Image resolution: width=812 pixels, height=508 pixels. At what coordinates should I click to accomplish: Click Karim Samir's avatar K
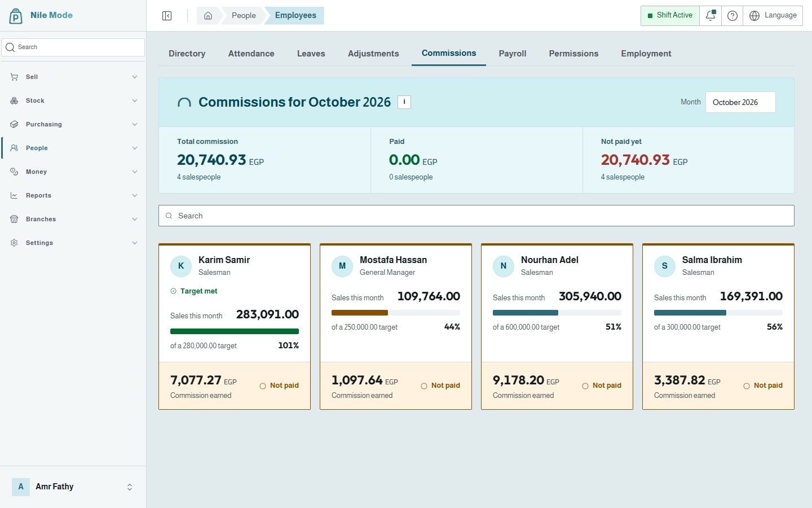click(181, 266)
